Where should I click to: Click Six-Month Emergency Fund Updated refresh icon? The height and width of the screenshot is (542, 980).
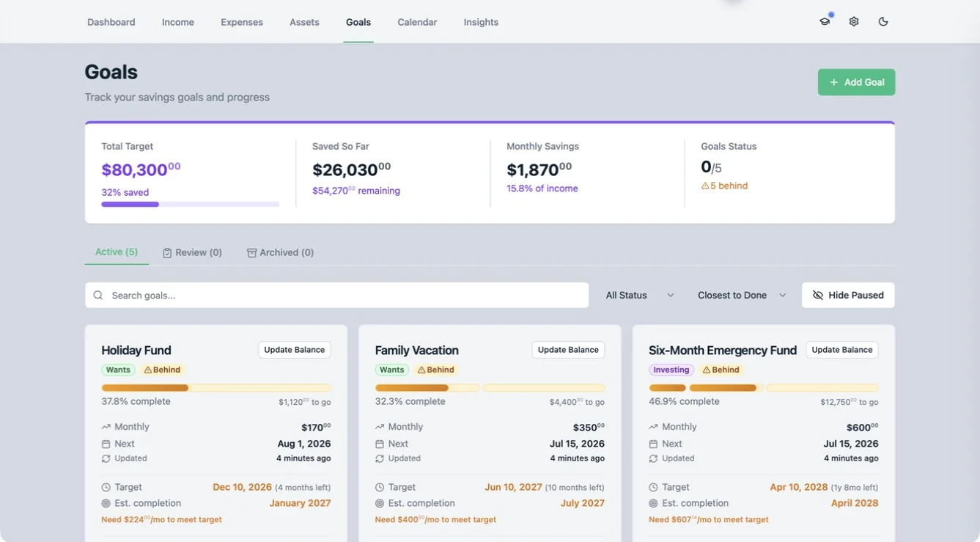tap(654, 458)
